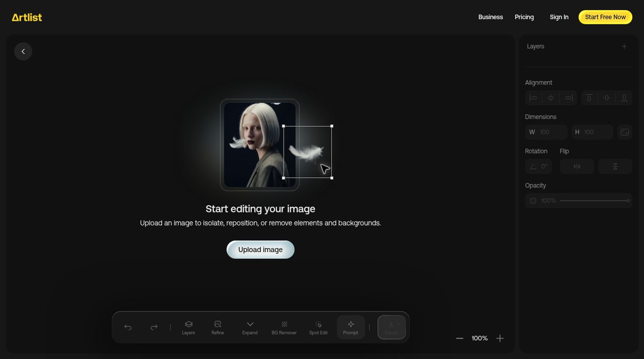Zoom in with the plus icon
This screenshot has width=644, height=359.
click(x=500, y=338)
